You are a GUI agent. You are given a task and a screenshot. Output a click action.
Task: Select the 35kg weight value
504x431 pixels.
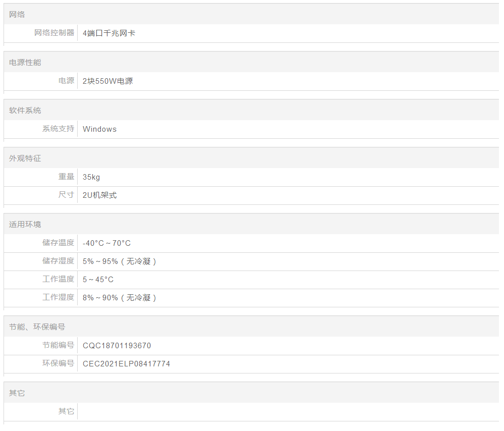point(91,177)
